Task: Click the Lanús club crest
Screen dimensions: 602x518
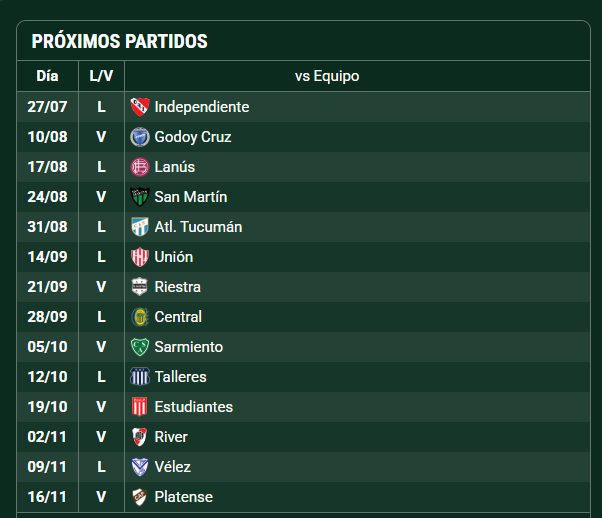Action: tap(140, 167)
